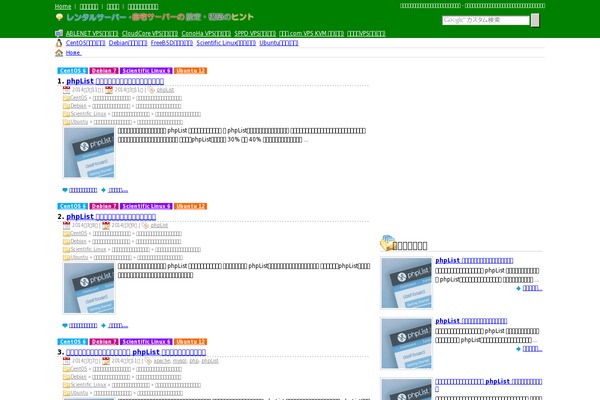
Task: Click the posted-date calendar icon in article 1
Action: (x=67, y=90)
